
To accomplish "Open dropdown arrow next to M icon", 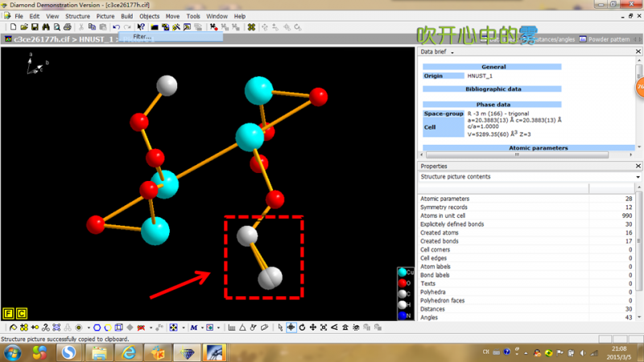I will [201, 327].
